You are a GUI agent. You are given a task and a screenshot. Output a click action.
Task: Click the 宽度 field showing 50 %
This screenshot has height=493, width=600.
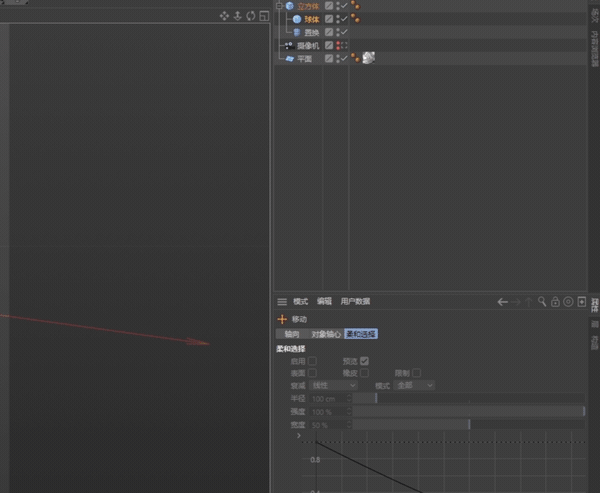tap(328, 424)
